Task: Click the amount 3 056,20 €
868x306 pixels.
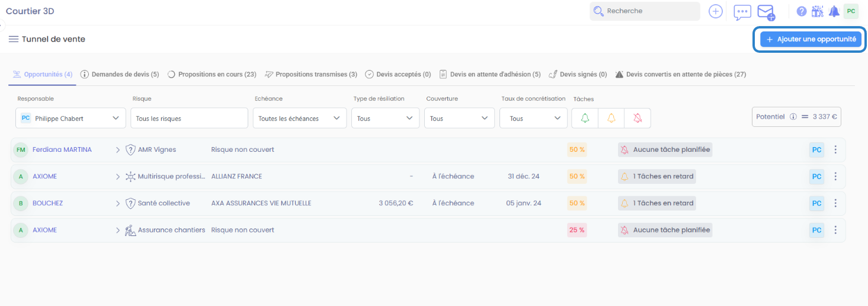Action: (x=396, y=203)
